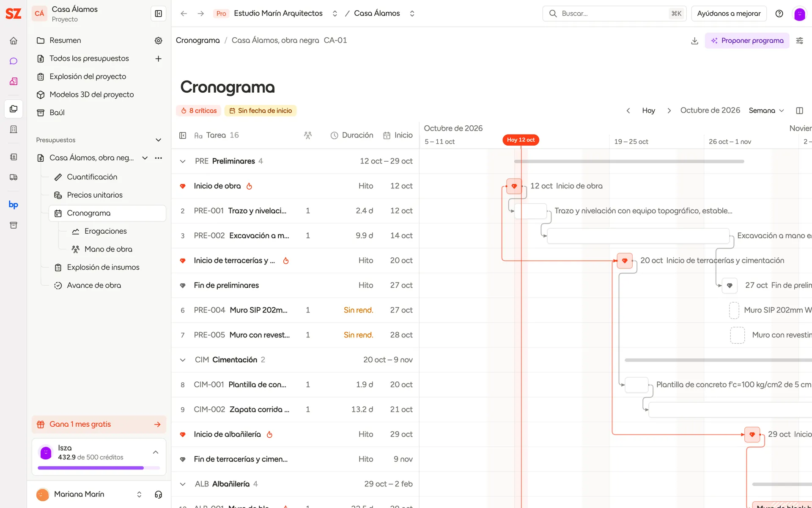Viewport: 812px width, 508px height.
Task: Go to previous week with left chevron
Action: 628,110
